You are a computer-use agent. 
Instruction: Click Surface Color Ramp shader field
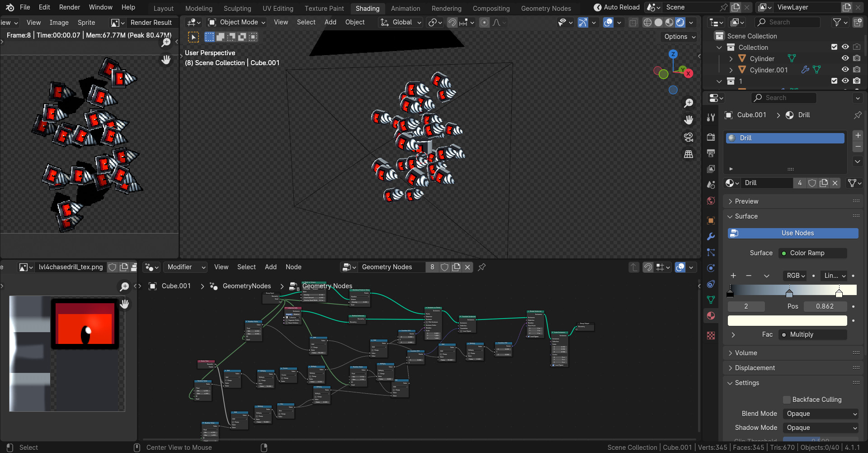click(813, 253)
